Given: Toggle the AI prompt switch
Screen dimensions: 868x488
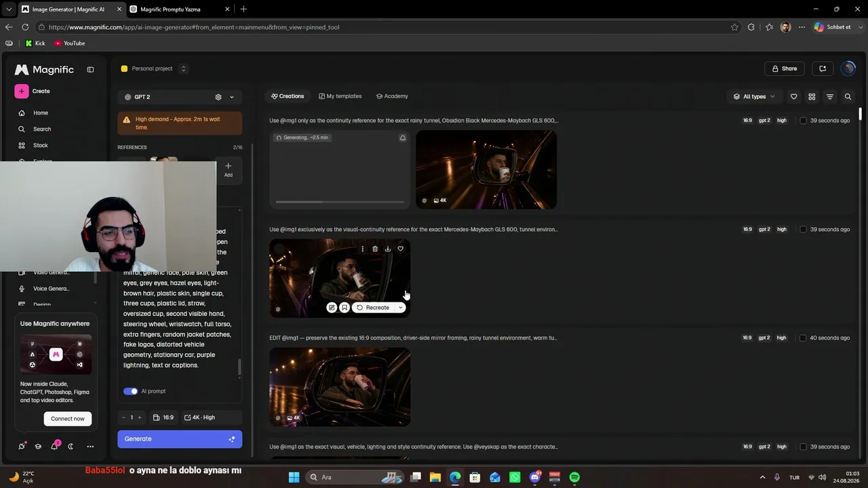Looking at the screenshot, I should [130, 391].
